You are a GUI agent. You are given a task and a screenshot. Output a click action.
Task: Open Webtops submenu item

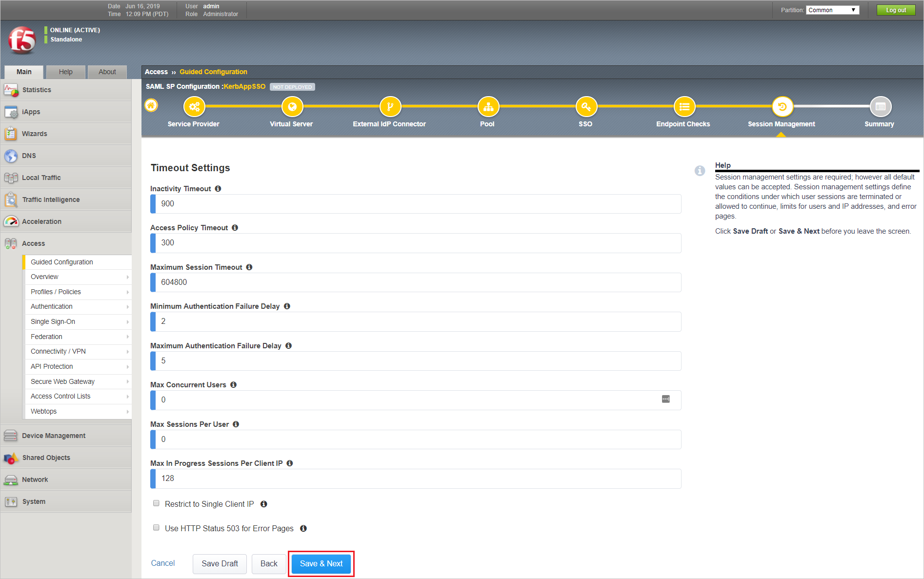tap(78, 412)
